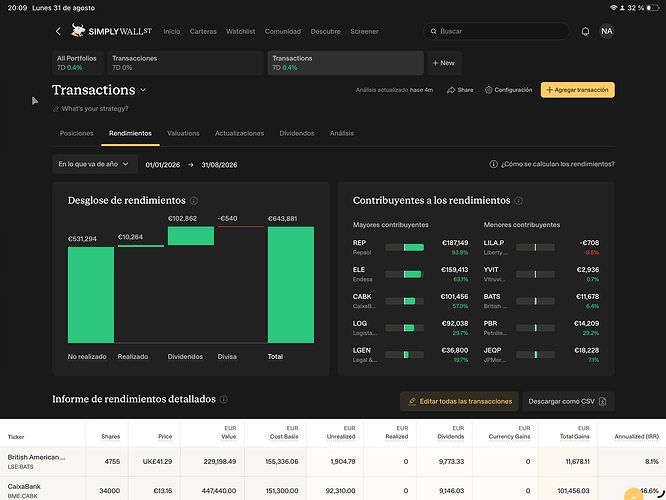This screenshot has height=500, width=666.
Task: Click the No realizado green bar
Action: tap(91, 295)
